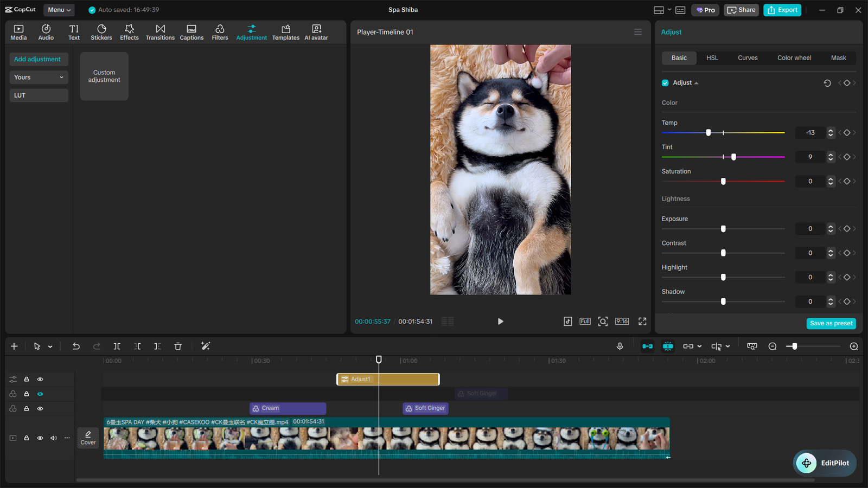
Task: Click the Save as preset button
Action: (x=831, y=323)
